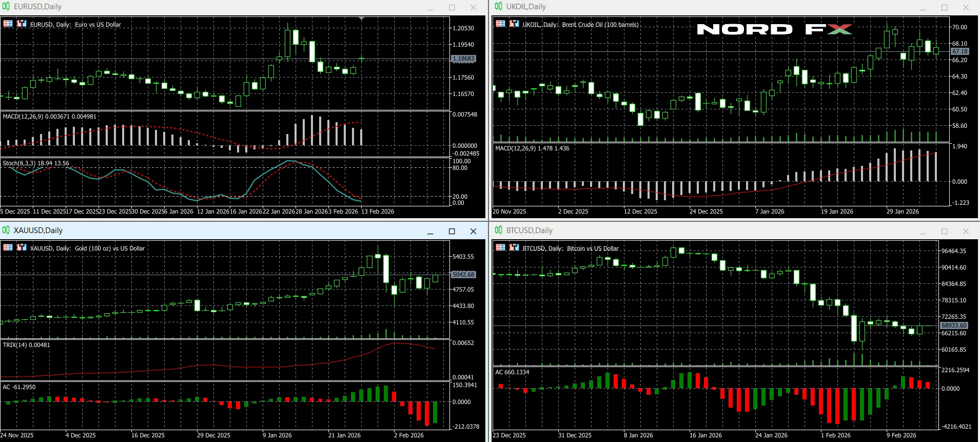This screenshot has width=980, height=442.
Task: Click the 0.007548 value on EURUSD MACD scale
Action: click(x=465, y=114)
